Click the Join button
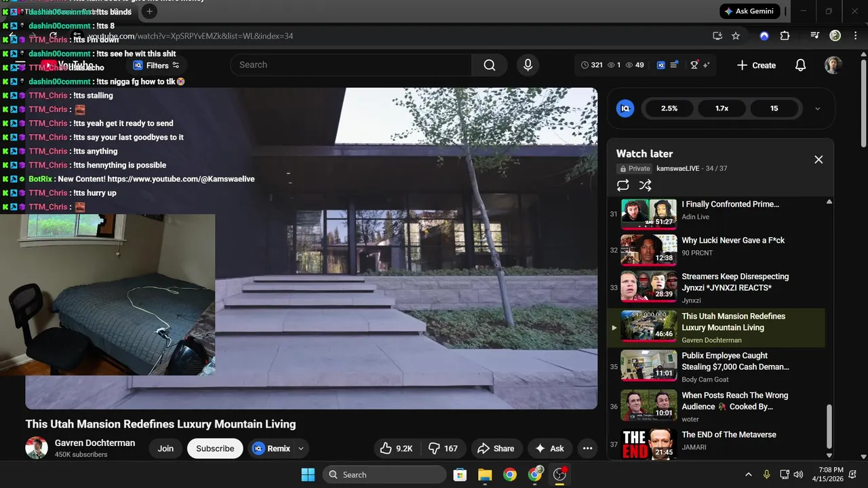Screen dimensions: 868x488 [x=165, y=448]
